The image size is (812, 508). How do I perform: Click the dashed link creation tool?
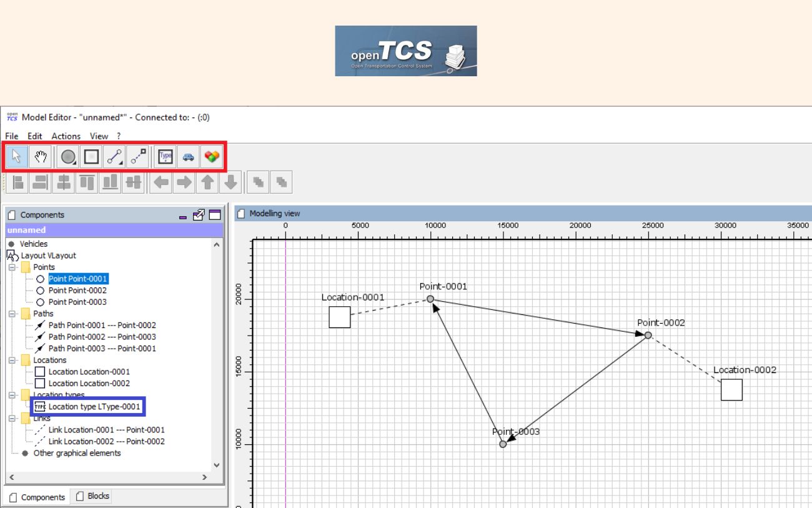[138, 157]
